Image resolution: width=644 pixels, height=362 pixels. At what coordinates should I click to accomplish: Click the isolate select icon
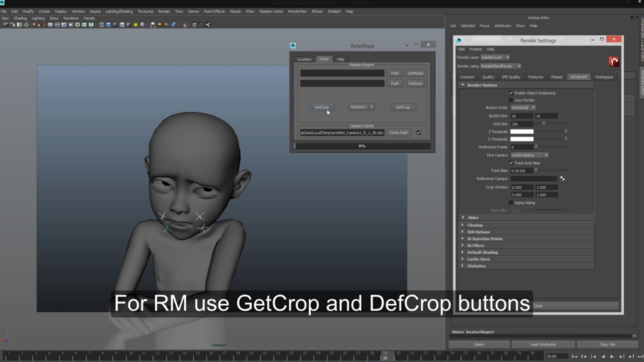tap(184, 25)
